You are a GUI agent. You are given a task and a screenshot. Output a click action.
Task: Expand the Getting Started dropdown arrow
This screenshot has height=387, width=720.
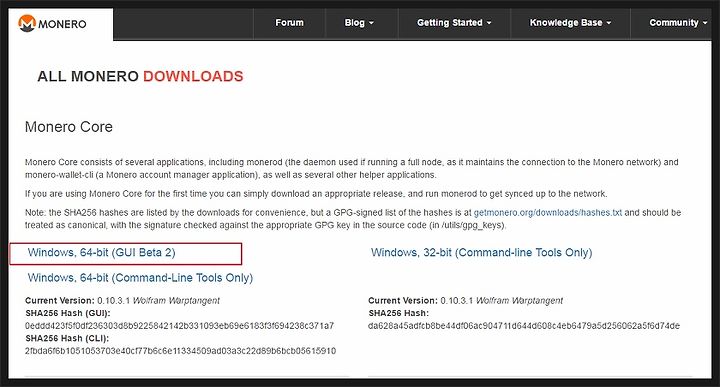click(489, 23)
